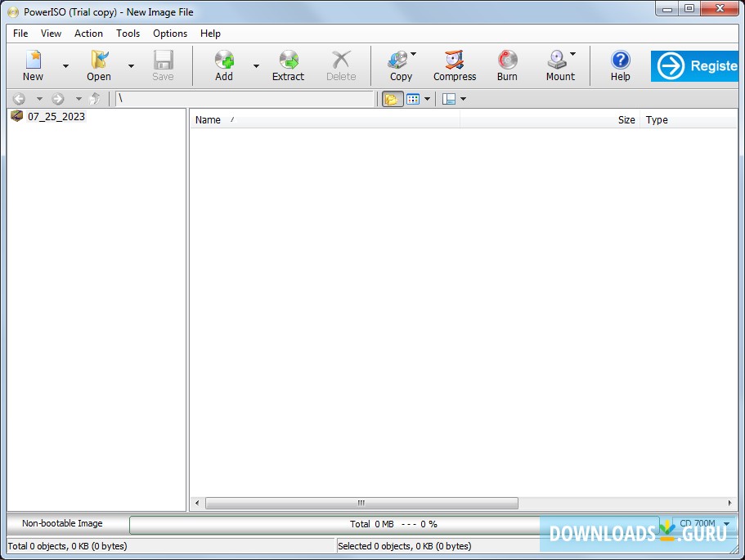Screen dimensions: 745x560
Task: Click the Mount virtual drive icon
Action: pos(559,65)
